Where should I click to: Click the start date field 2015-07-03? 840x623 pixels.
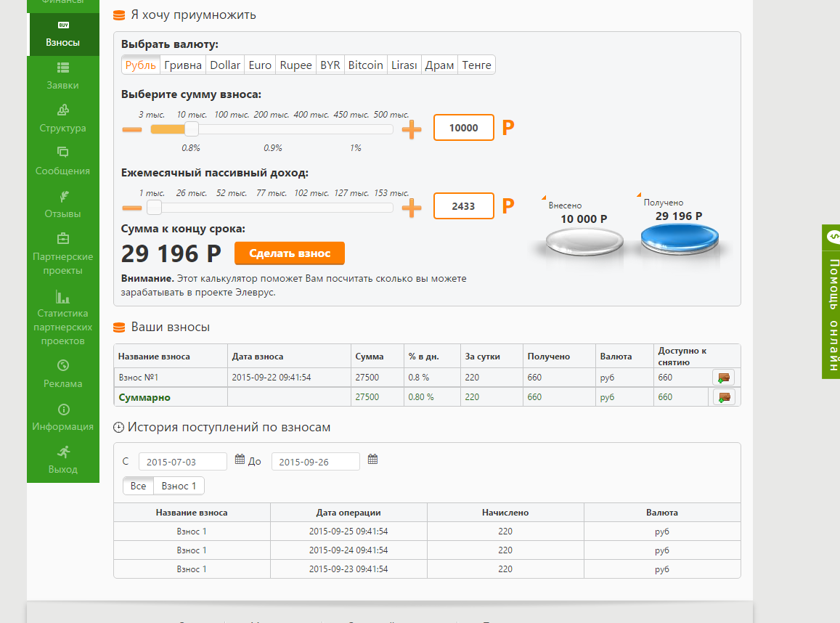[x=183, y=462]
